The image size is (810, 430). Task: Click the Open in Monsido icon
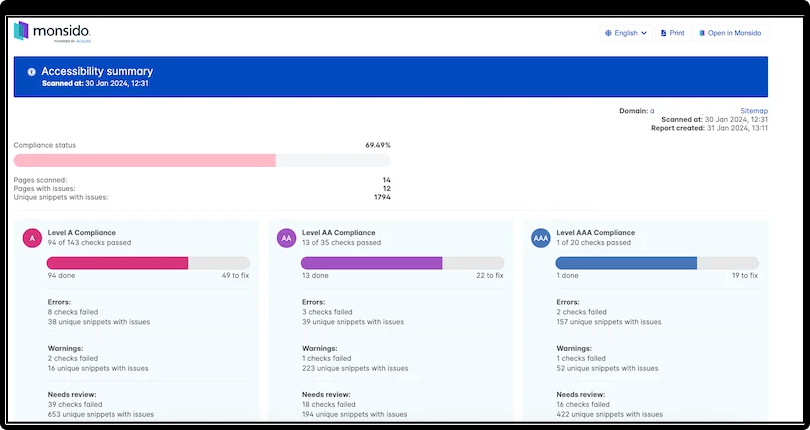point(702,33)
